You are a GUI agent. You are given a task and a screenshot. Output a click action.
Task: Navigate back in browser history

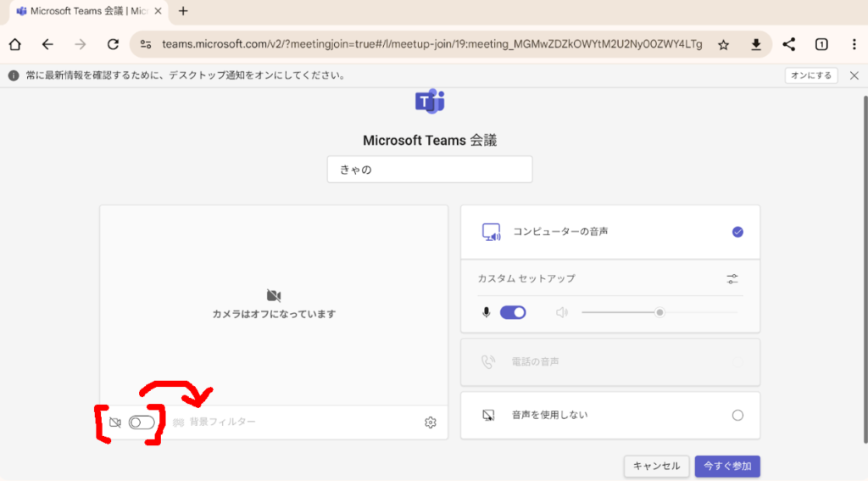tap(47, 44)
